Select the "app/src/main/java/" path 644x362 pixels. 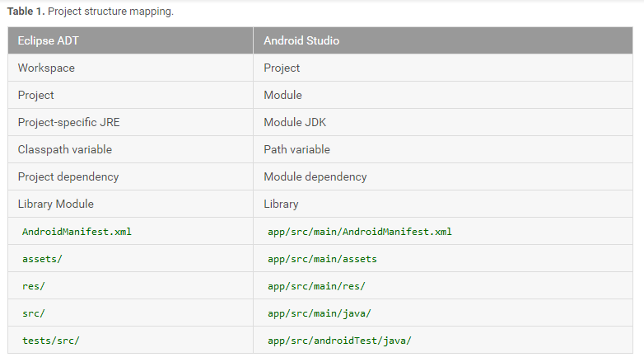[320, 313]
